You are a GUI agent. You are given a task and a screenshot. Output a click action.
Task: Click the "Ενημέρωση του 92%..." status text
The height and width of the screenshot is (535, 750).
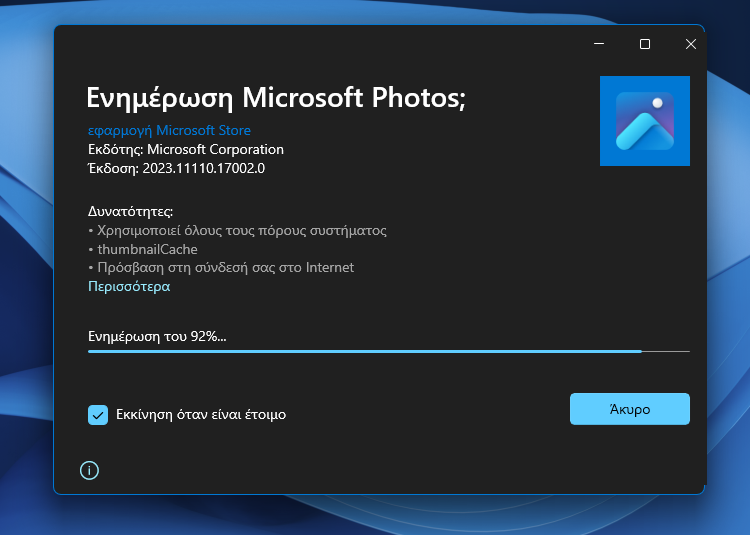157,337
